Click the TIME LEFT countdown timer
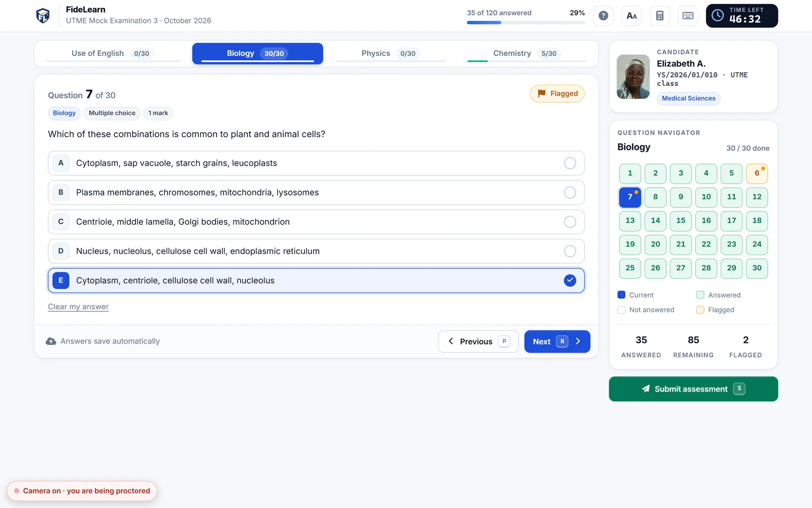Screen dimensions: 812x508 point(741,16)
